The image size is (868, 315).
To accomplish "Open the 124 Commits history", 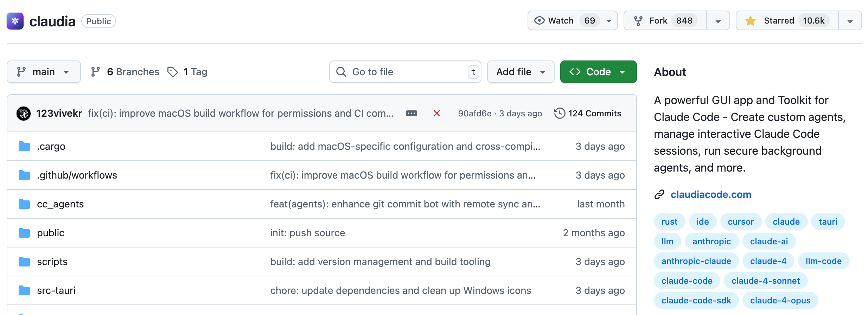I will pos(588,113).
